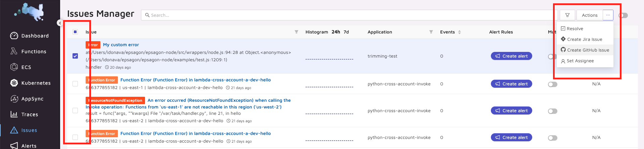Click the search magnifier icon
Viewport: 644px width, 149px height.
click(x=147, y=15)
